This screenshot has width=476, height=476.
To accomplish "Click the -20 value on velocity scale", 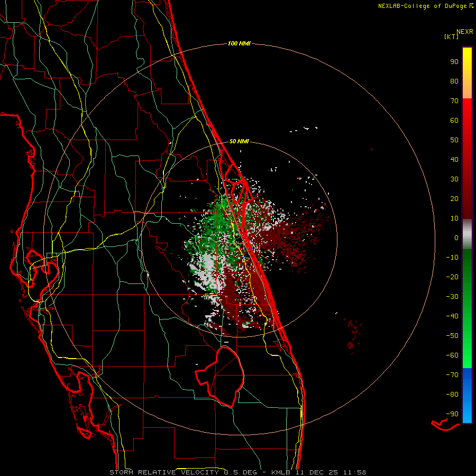I will tap(452, 277).
